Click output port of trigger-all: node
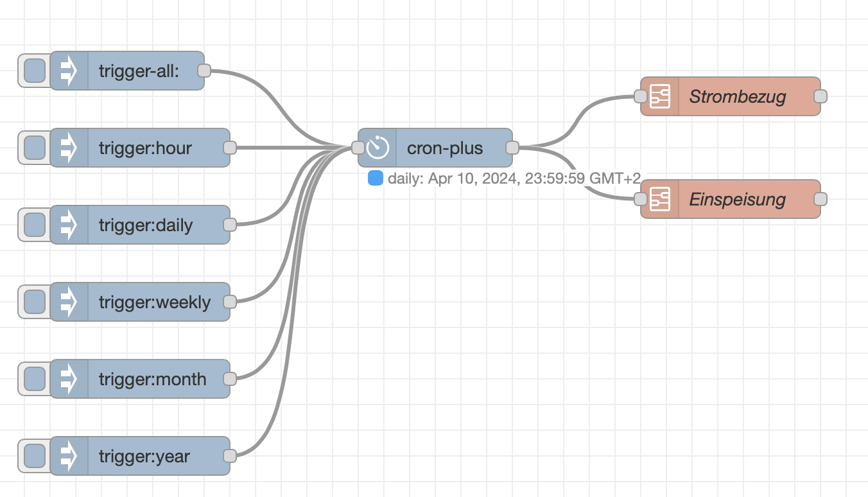 point(204,71)
